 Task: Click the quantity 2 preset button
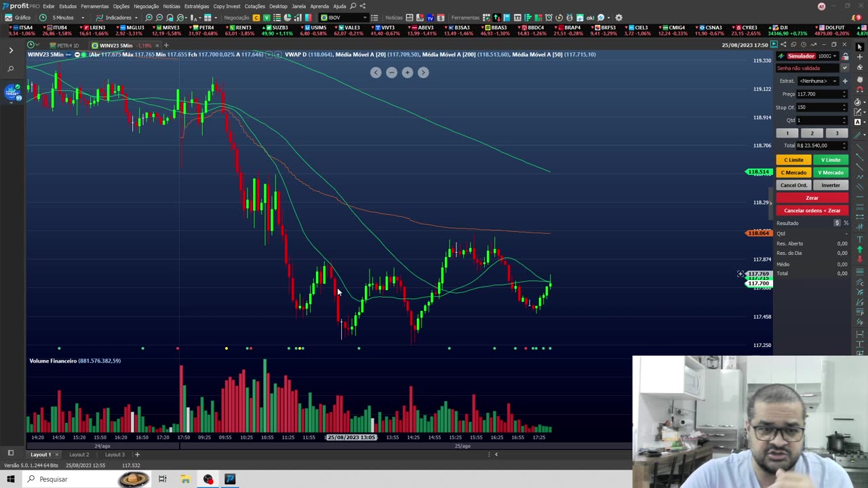(812, 133)
